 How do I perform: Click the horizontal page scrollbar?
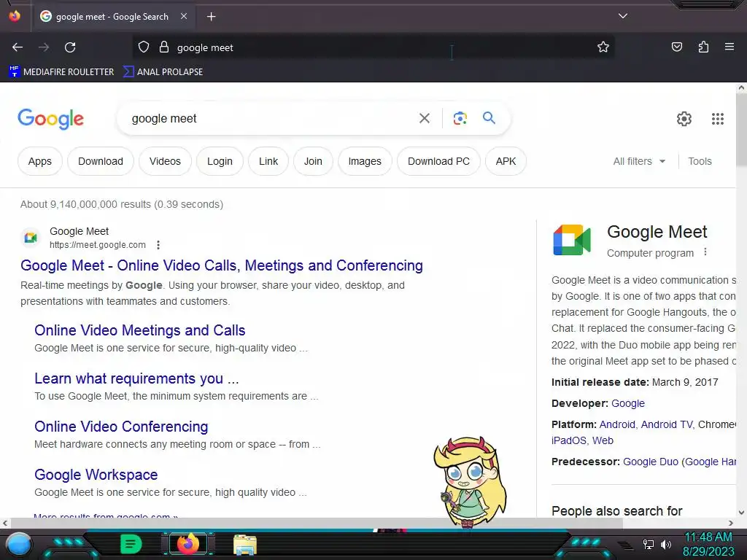317,523
